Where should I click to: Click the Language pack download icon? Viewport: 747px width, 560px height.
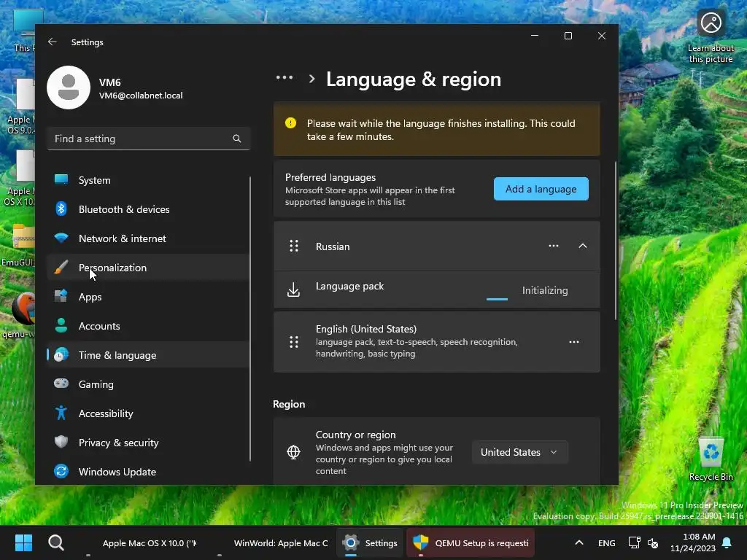(293, 289)
